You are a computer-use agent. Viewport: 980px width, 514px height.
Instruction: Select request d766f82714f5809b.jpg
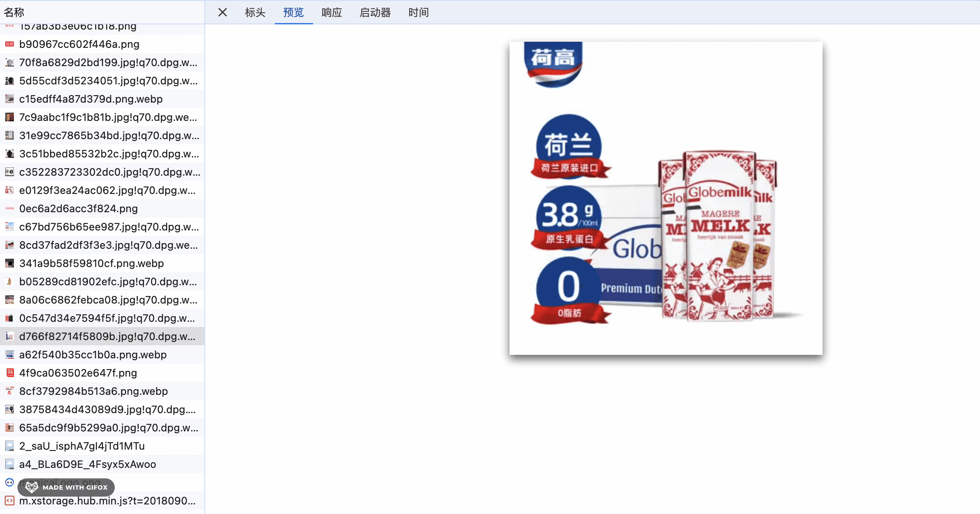pyautogui.click(x=107, y=336)
